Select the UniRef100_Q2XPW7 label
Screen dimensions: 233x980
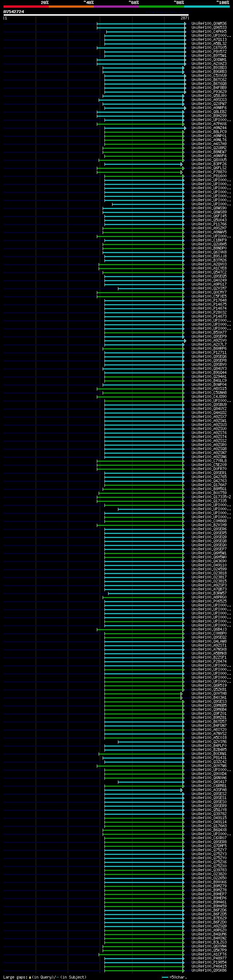(209, 104)
